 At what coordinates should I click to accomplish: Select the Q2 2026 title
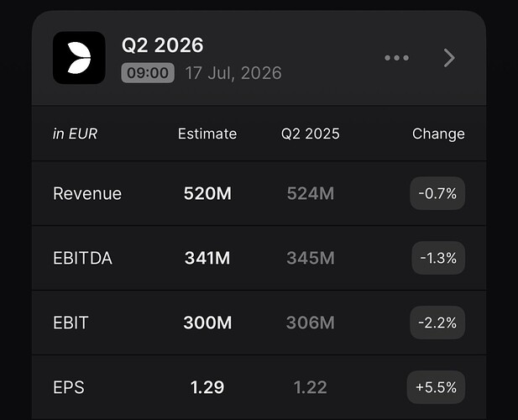click(x=163, y=45)
